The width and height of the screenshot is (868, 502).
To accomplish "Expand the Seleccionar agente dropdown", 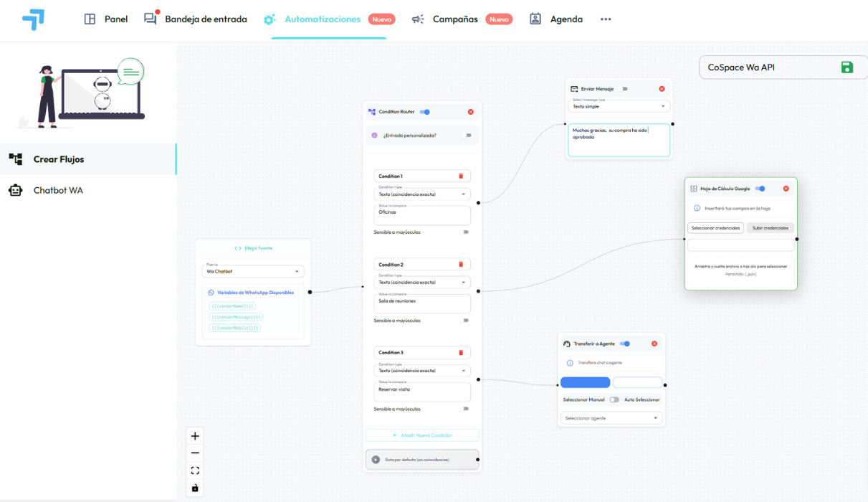I will (611, 418).
